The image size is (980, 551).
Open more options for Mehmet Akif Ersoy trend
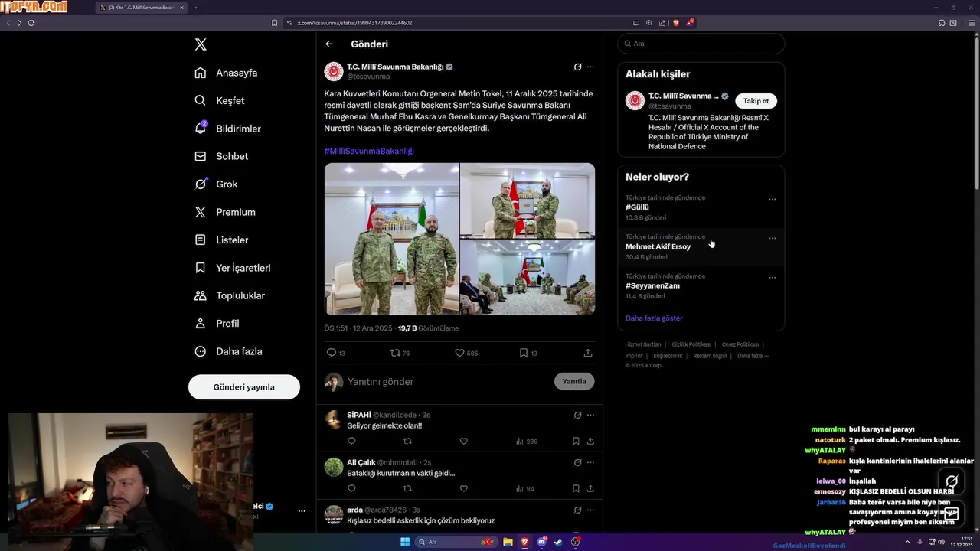click(x=772, y=238)
